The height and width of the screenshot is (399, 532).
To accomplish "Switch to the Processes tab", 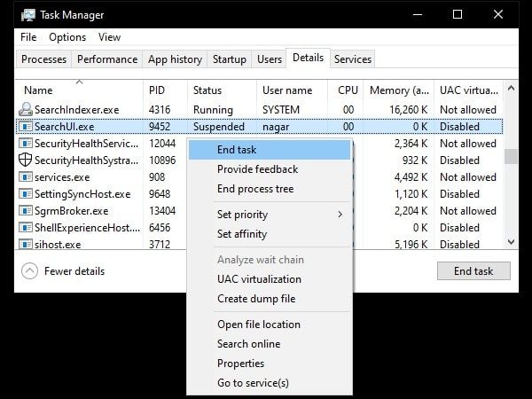I will [43, 59].
